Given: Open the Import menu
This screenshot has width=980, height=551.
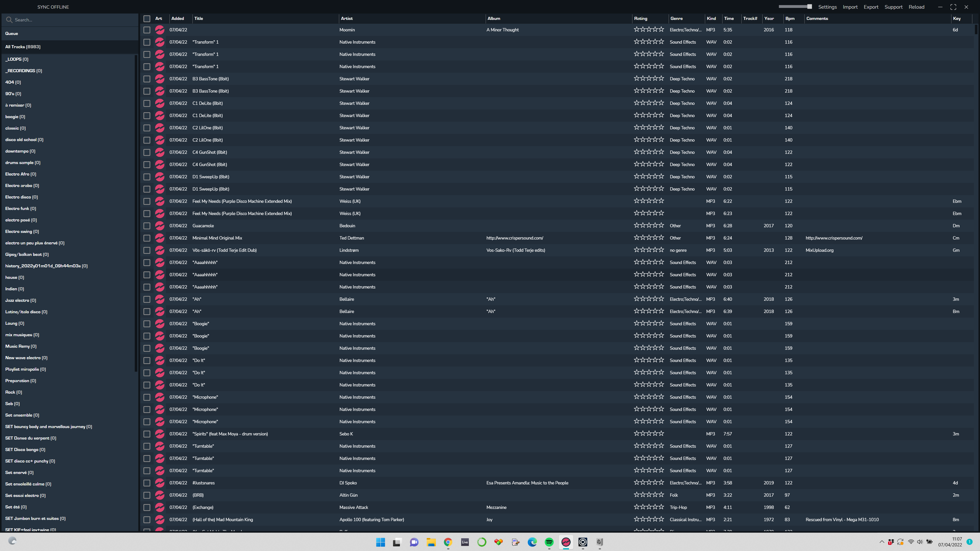Looking at the screenshot, I should [x=850, y=7].
